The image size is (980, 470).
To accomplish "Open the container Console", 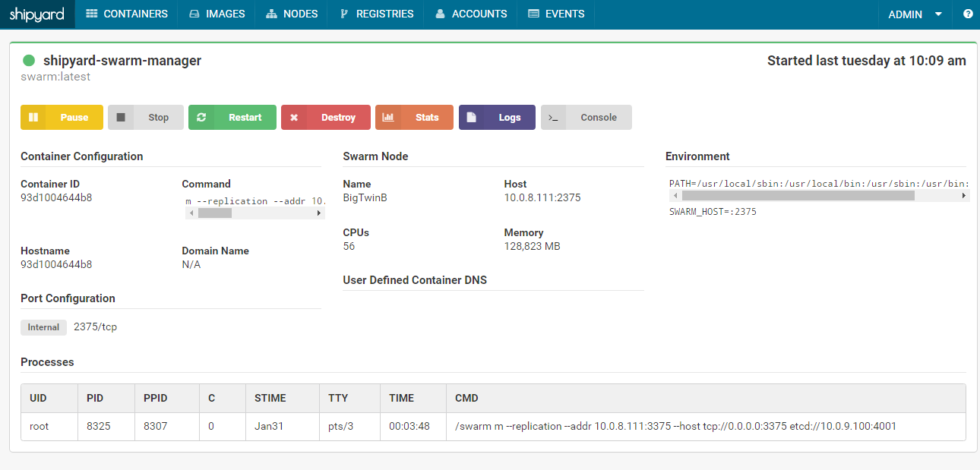I will tap(586, 118).
